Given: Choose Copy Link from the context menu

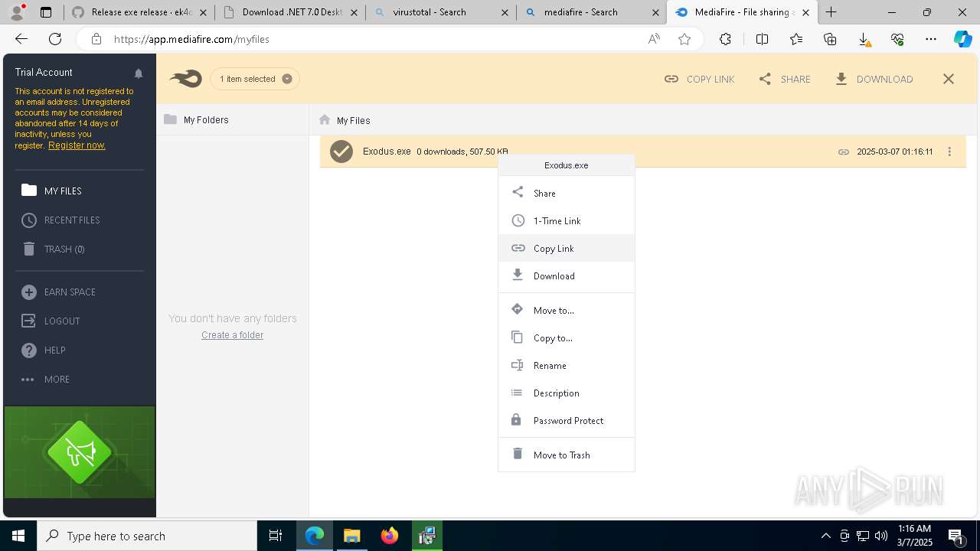Looking at the screenshot, I should 567,248.
